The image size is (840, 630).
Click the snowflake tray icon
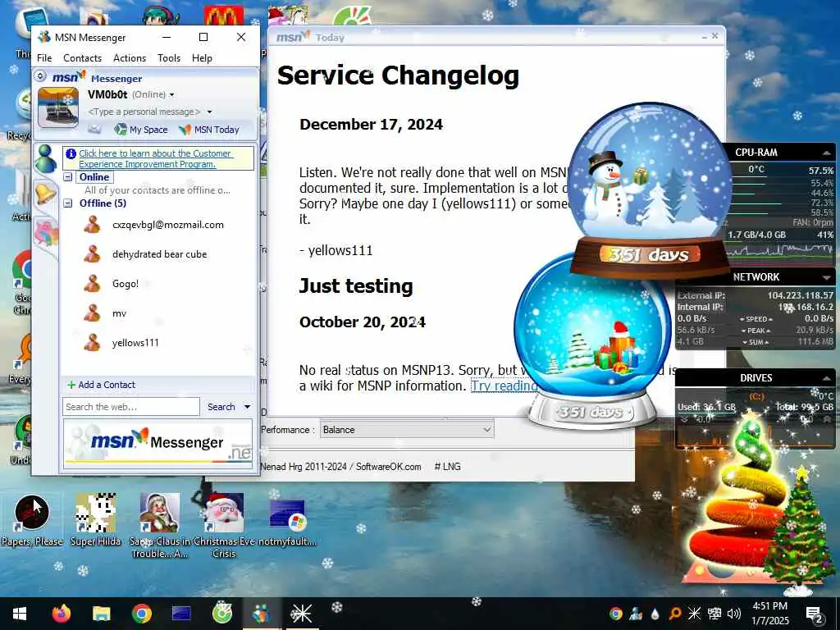click(694, 614)
